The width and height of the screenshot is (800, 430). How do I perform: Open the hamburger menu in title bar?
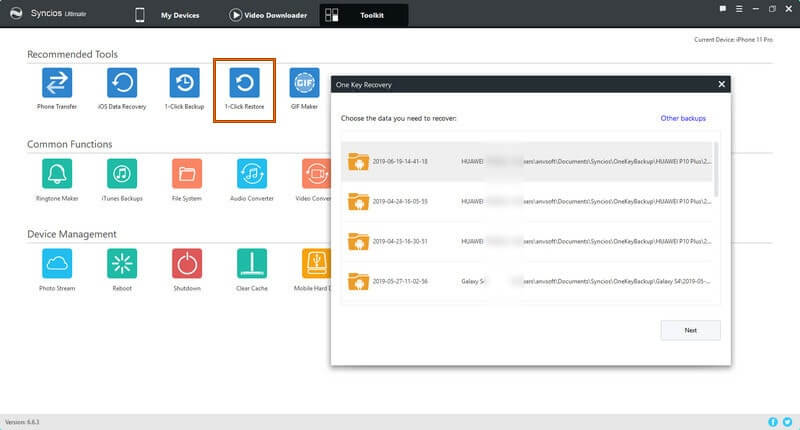pos(739,9)
